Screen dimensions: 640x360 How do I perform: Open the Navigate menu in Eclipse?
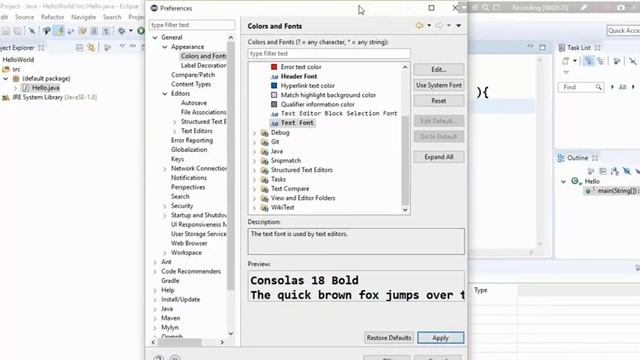[83, 17]
